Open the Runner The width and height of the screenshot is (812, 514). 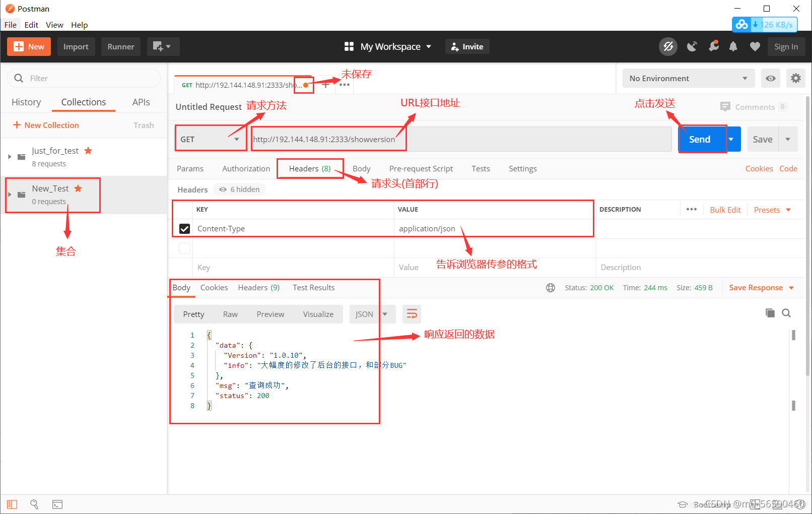[x=121, y=46]
